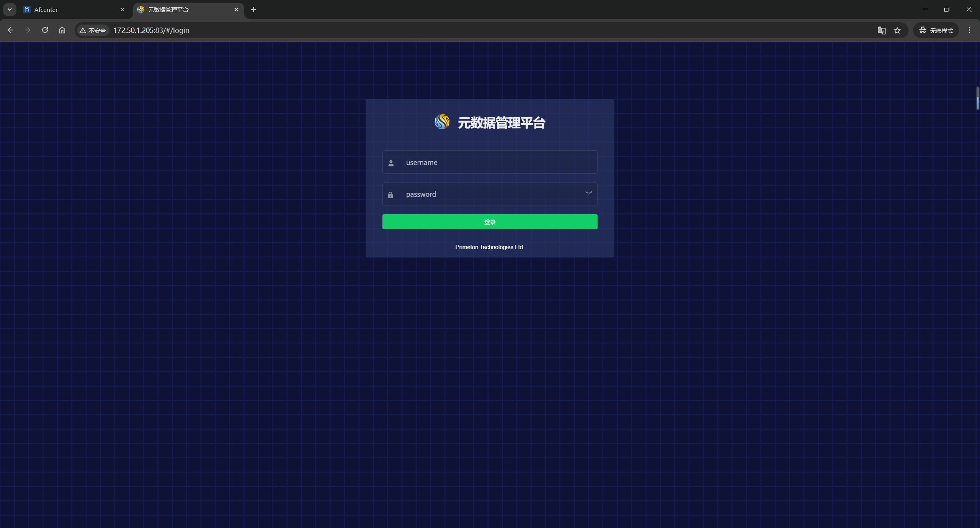The width and height of the screenshot is (980, 528).
Task: Open a new browser tab
Action: [253, 10]
